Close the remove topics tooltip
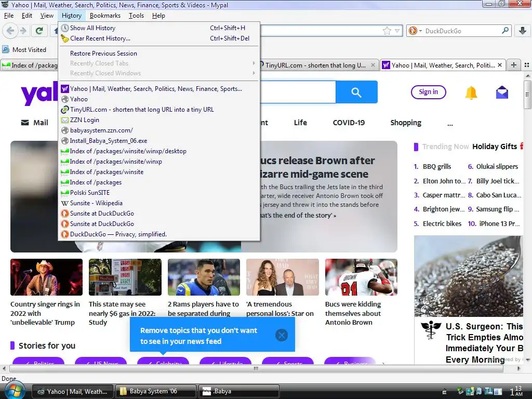The image size is (532, 399). coord(281,335)
